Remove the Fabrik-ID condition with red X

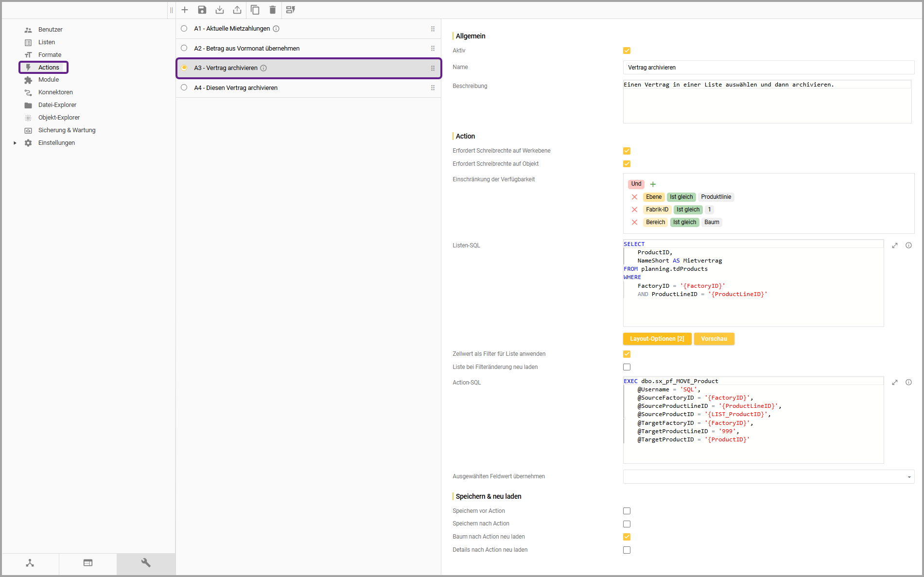634,210
